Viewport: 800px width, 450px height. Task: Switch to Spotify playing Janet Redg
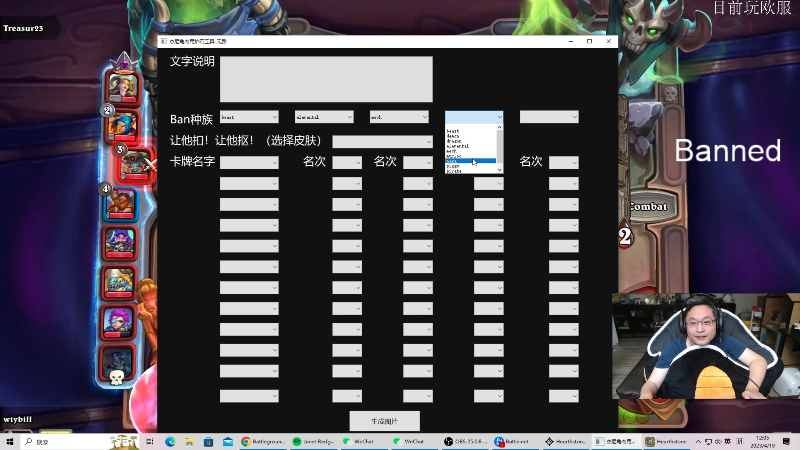314,442
